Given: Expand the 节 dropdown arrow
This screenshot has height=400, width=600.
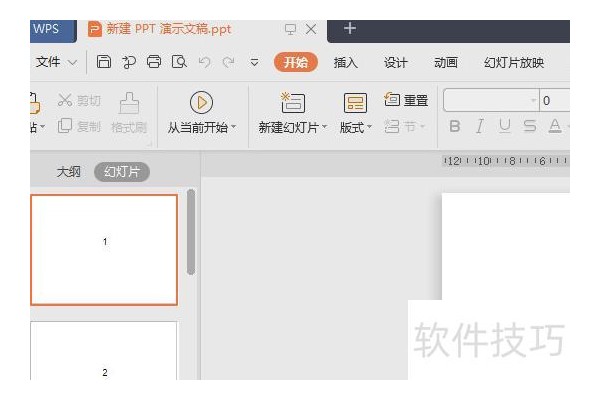Looking at the screenshot, I should pyautogui.click(x=422, y=126).
